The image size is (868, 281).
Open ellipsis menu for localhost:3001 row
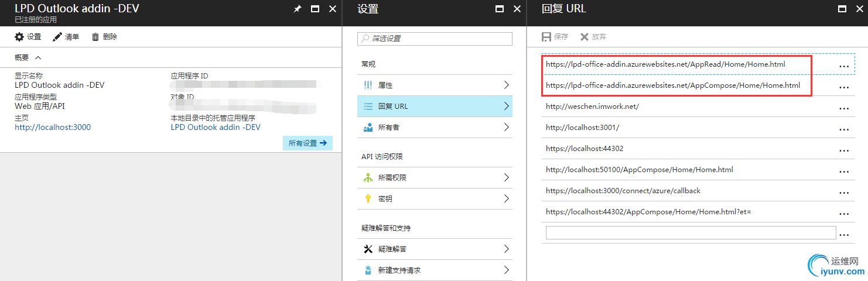click(844, 129)
